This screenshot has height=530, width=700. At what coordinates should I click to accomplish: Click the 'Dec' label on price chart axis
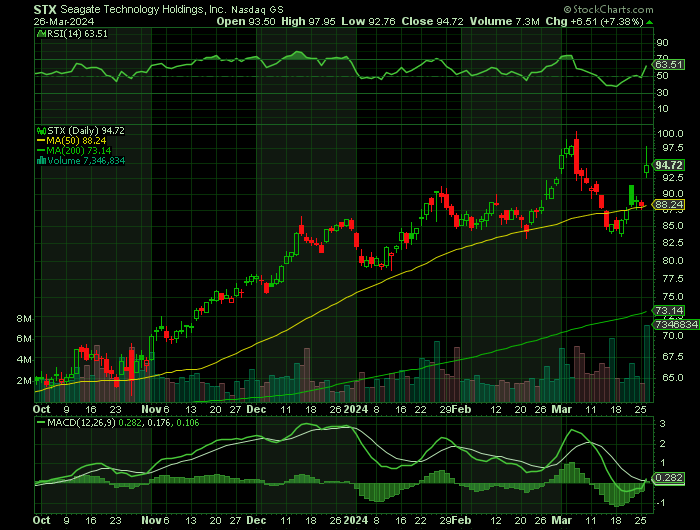pos(256,409)
